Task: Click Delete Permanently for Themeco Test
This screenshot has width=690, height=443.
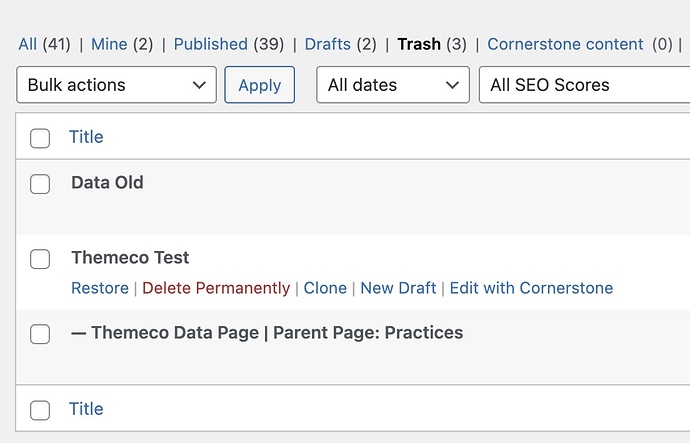Action: [x=216, y=288]
